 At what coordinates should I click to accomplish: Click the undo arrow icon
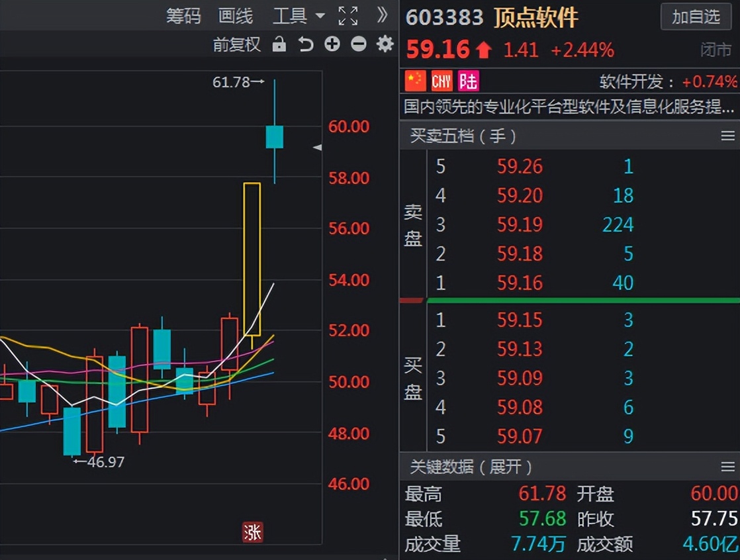306,44
